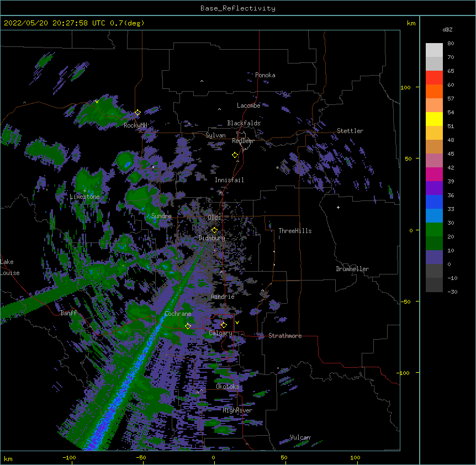Image resolution: width=476 pixels, height=465 pixels.
Task: Click the 57 value in the dBZ legend
Action: [x=451, y=99]
